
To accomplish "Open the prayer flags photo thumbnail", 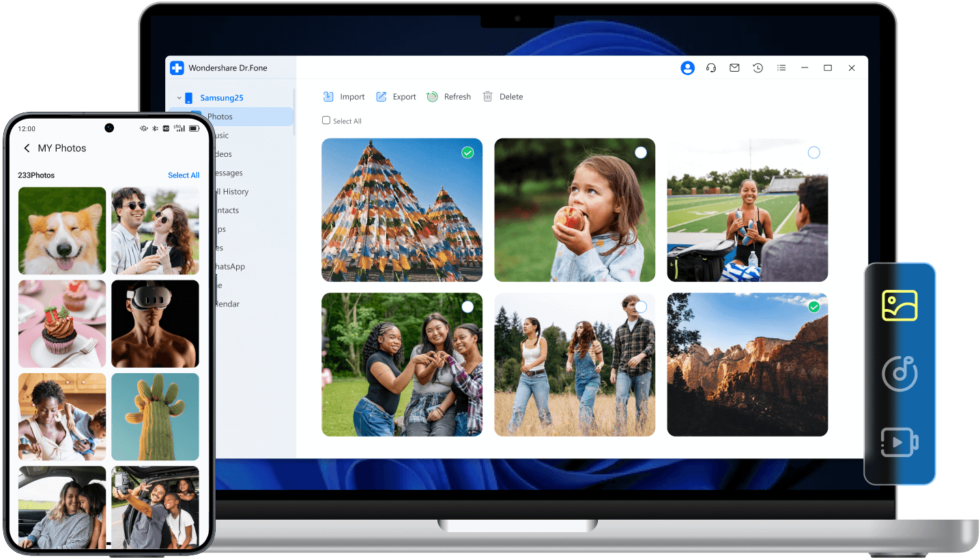I will click(402, 210).
